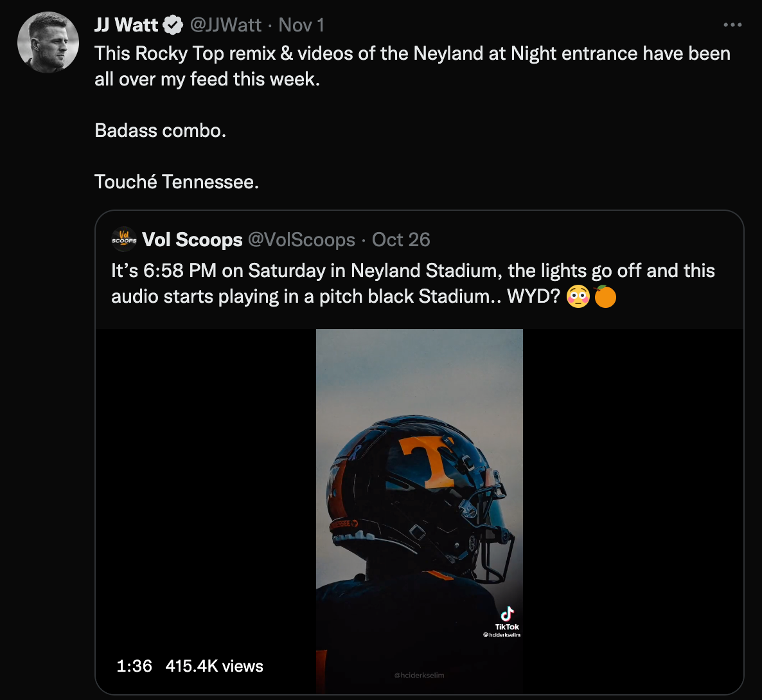Image resolution: width=762 pixels, height=700 pixels.
Task: Click JJ Watt's profile picture
Action: coord(48,42)
